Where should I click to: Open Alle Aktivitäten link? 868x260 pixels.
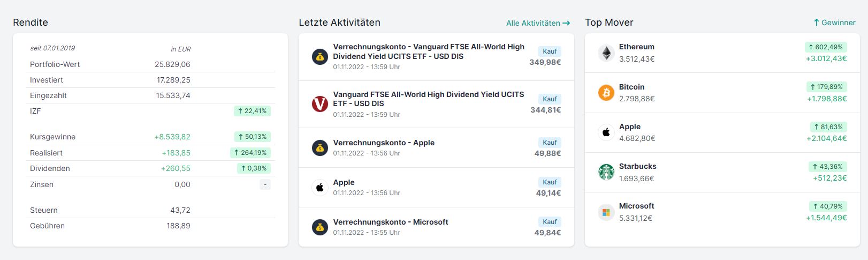[538, 23]
